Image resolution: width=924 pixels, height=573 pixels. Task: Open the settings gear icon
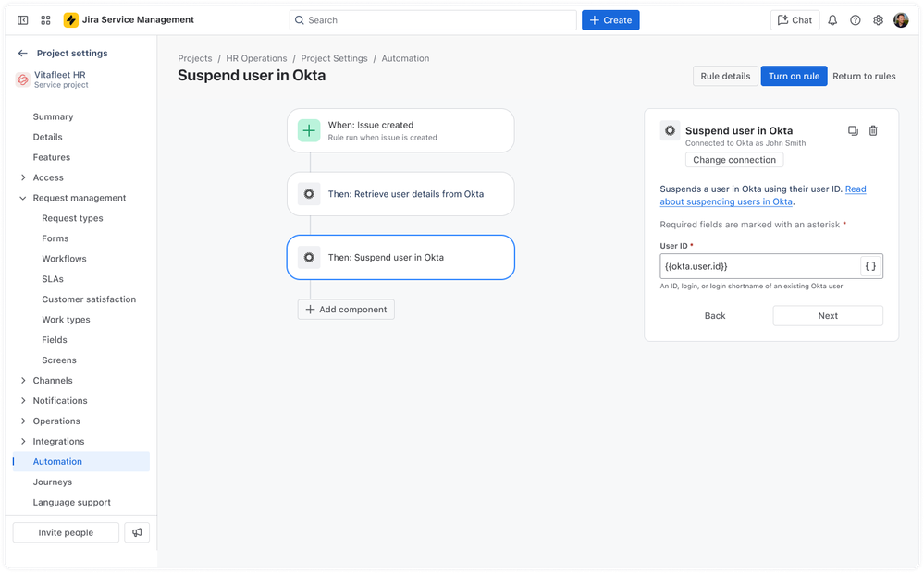pyautogui.click(x=878, y=19)
